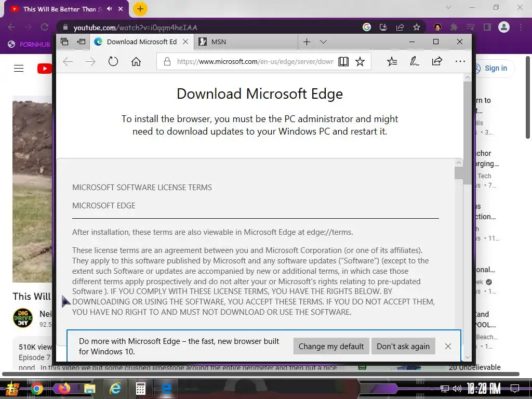Show site info lock icon in Edge

[167, 61]
